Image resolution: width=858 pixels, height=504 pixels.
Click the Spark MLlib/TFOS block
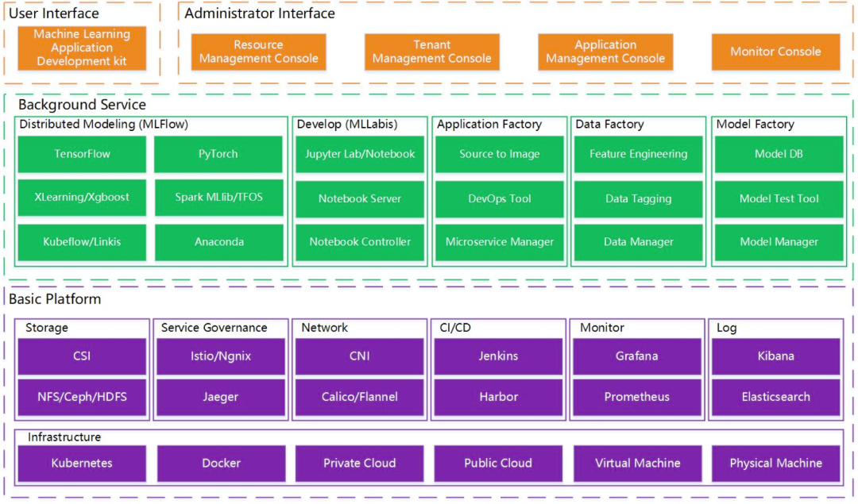tap(219, 198)
